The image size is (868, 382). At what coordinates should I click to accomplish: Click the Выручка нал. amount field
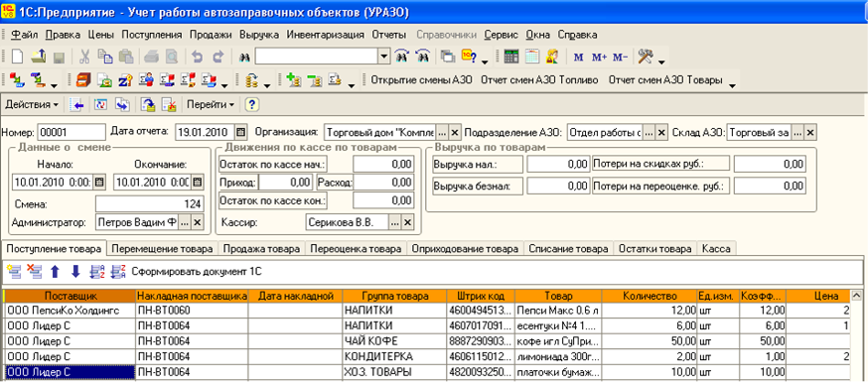[x=558, y=164]
